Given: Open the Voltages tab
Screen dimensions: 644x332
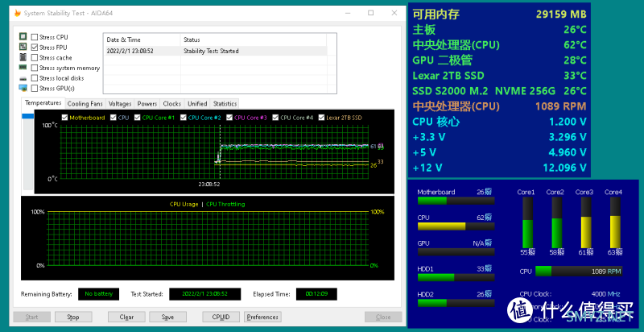Looking at the screenshot, I should coord(120,104).
